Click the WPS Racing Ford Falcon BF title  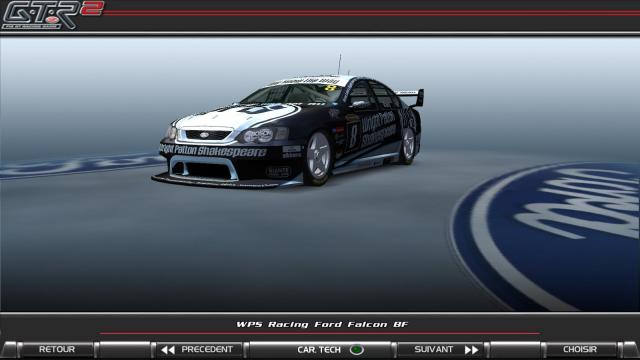pos(322,324)
